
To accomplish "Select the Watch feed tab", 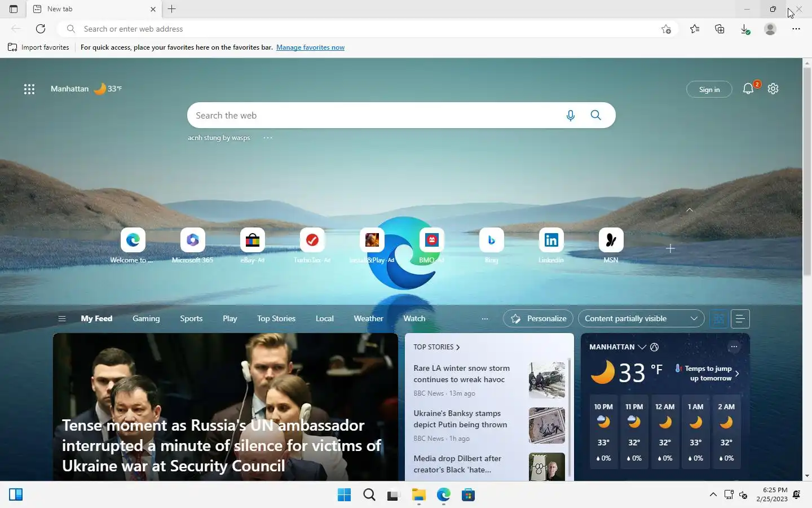I will [x=414, y=318].
